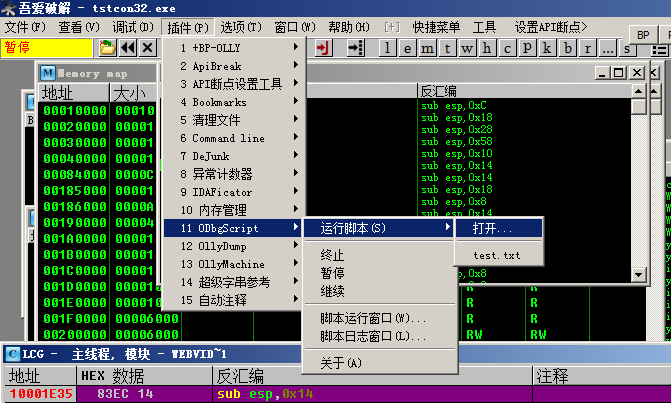This screenshot has height=403, width=671.
Task: Open the 查看(V) menu
Action: click(x=79, y=27)
